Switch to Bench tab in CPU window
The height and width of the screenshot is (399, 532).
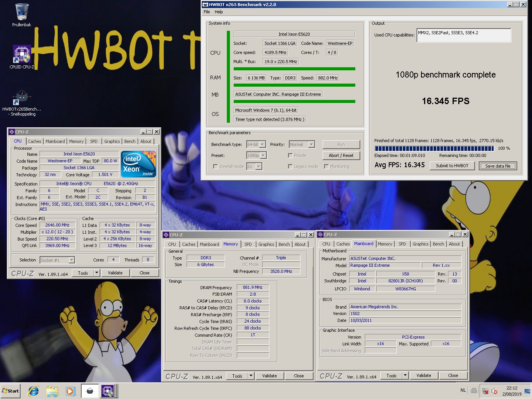[130, 141]
